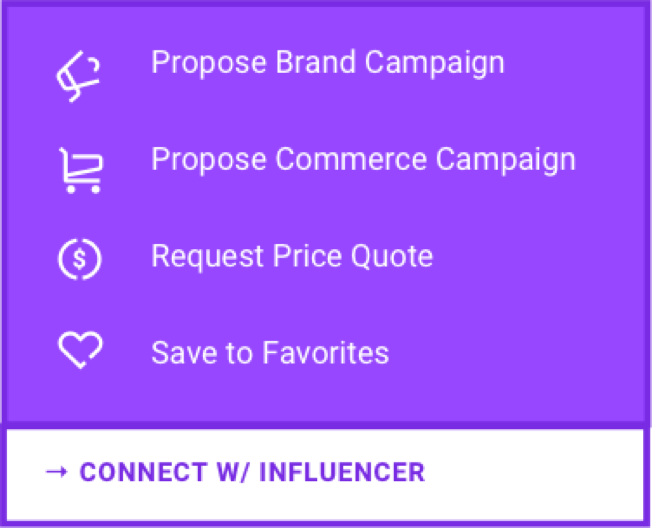Click the 'Brand Campaign' label text
The height and width of the screenshot is (528, 652).
coord(390,63)
